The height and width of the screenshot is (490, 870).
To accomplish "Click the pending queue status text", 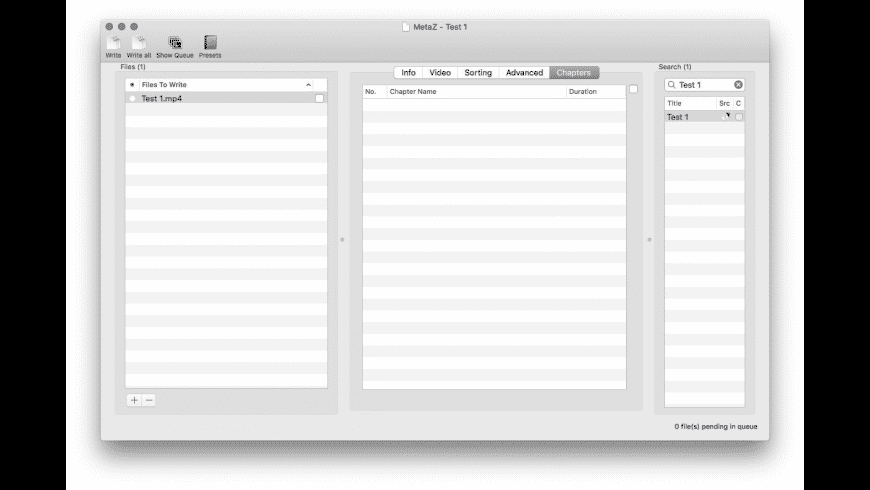I will click(716, 427).
